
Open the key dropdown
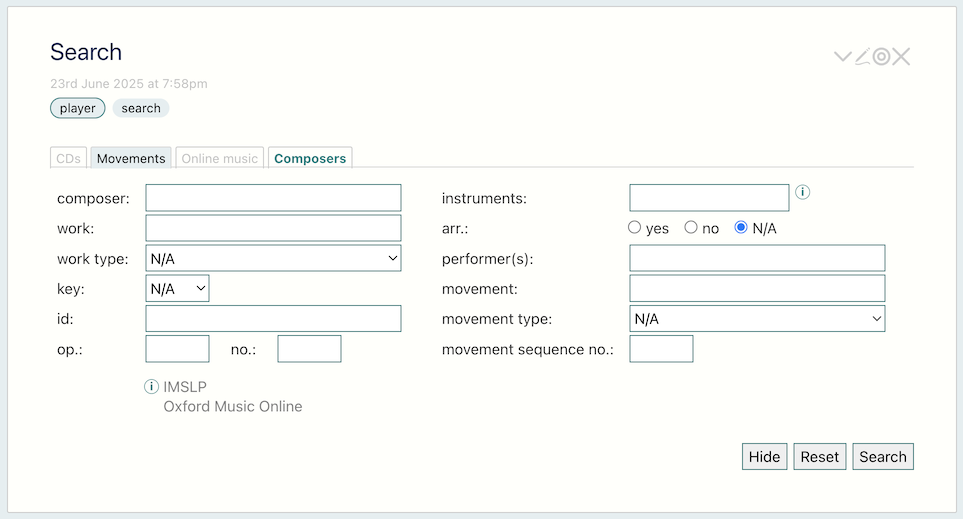pyautogui.click(x=177, y=288)
